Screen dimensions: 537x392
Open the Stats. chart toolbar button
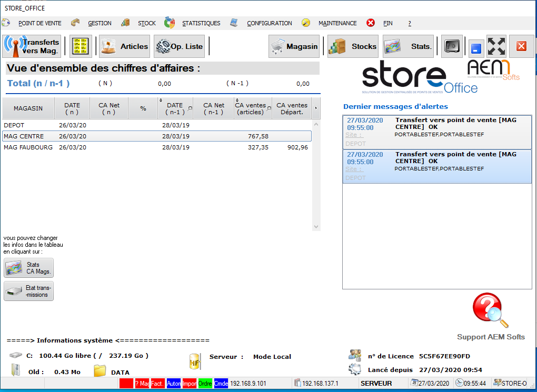(408, 46)
